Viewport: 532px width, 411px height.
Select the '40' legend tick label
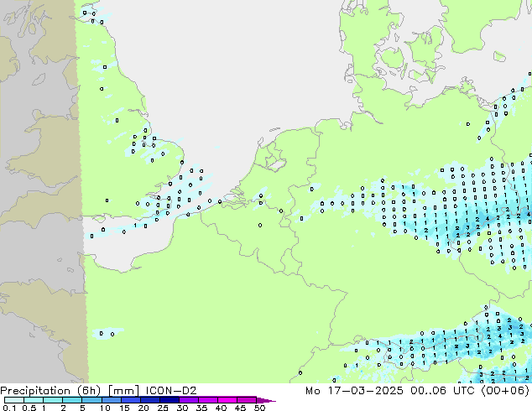click(221, 408)
